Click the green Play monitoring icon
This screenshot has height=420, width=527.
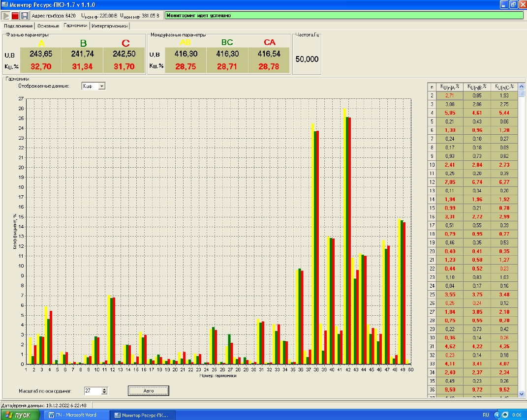click(x=6, y=15)
